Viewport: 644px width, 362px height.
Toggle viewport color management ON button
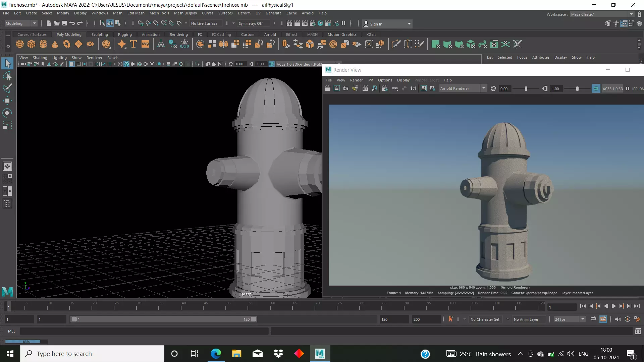[x=272, y=64]
